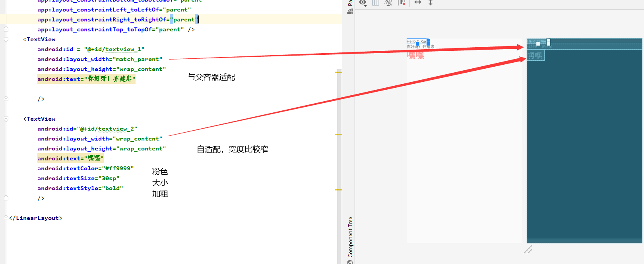Viewport: 644px width, 264px height.
Task: Select Hello QiXue text in design preview
Action: pyautogui.click(x=416, y=41)
